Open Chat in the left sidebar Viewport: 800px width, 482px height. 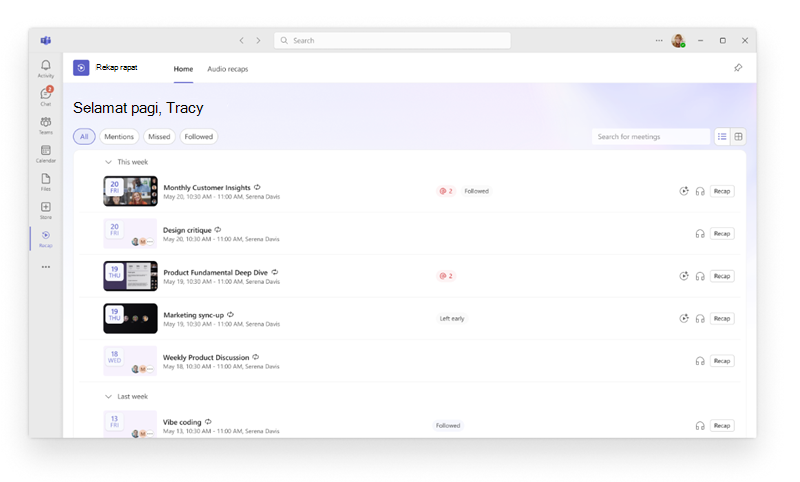[45, 96]
